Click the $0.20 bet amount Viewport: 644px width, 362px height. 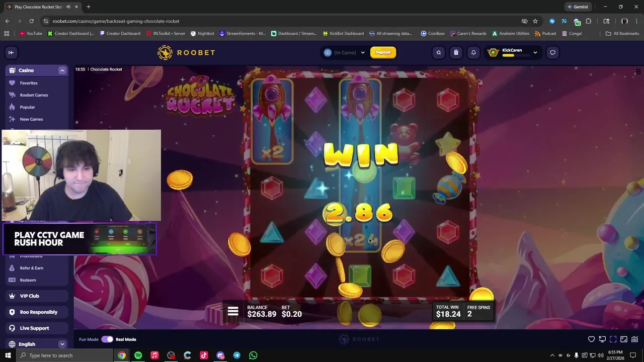[292, 314]
